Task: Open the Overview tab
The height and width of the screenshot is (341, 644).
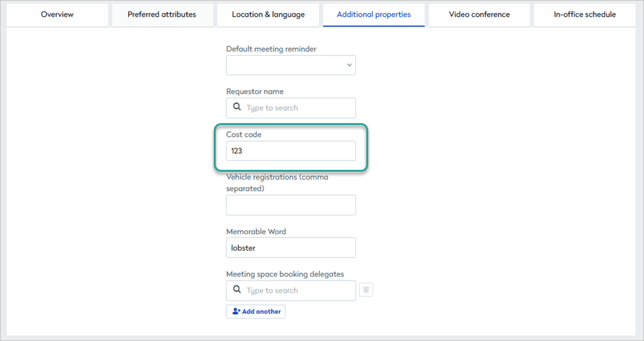Action: (x=57, y=15)
